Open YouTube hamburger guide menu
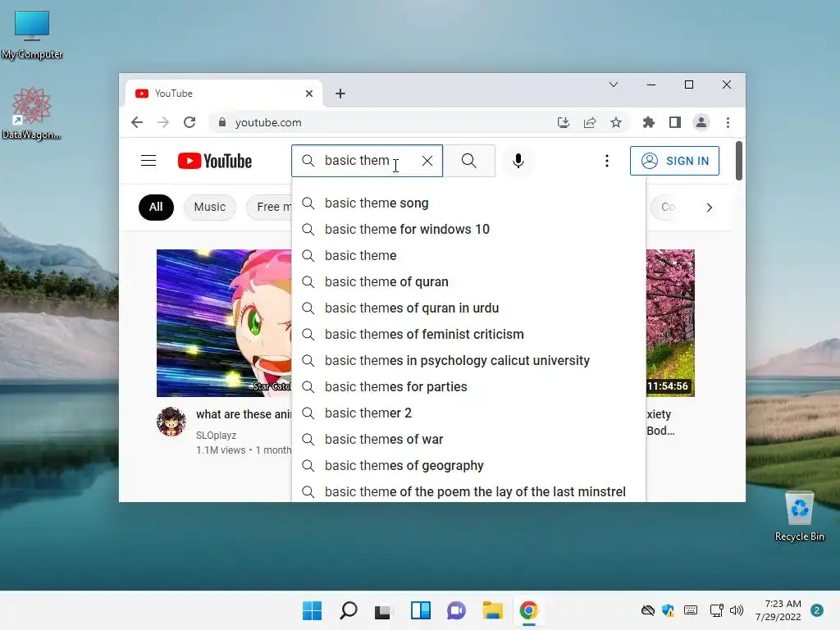This screenshot has width=840, height=630. coord(148,161)
